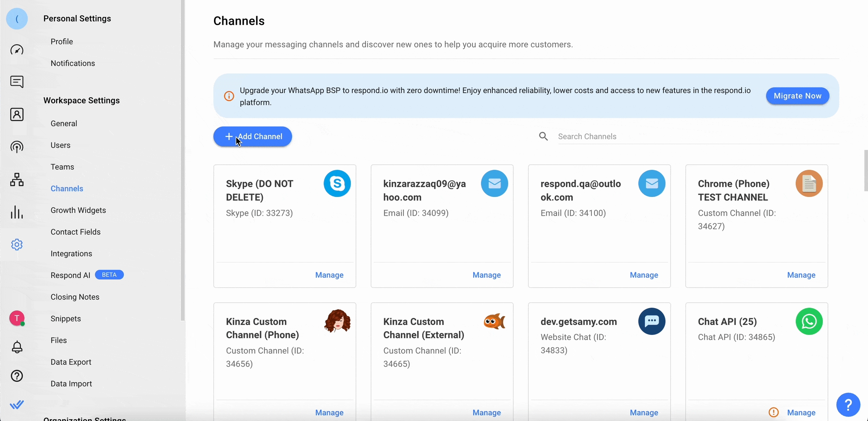Click the settings gear icon
The image size is (868, 421).
(x=17, y=245)
